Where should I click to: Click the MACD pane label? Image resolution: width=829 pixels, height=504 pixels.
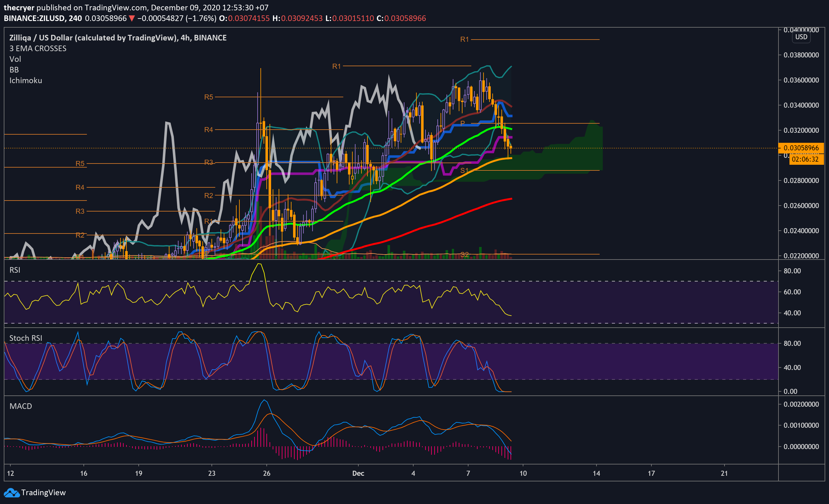click(x=20, y=406)
